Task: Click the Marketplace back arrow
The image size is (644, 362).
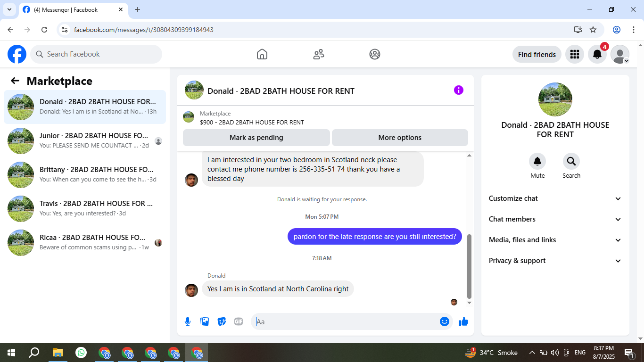Action: pos(15,81)
